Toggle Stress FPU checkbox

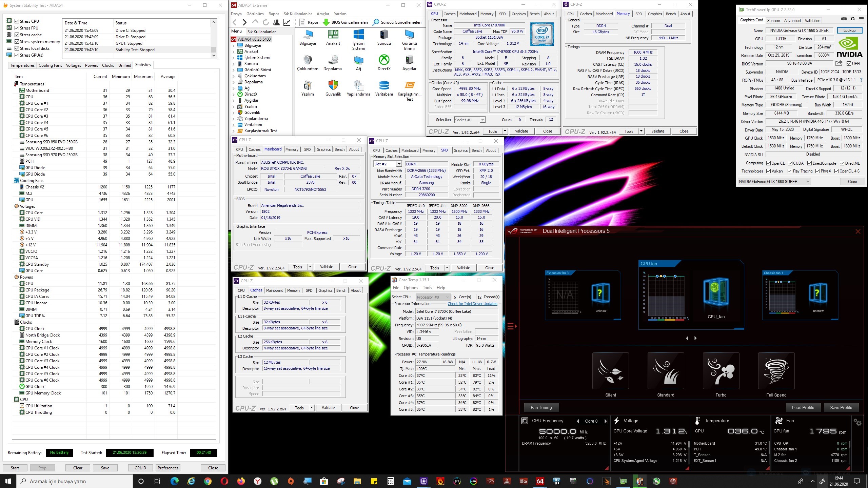pyautogui.click(x=17, y=28)
